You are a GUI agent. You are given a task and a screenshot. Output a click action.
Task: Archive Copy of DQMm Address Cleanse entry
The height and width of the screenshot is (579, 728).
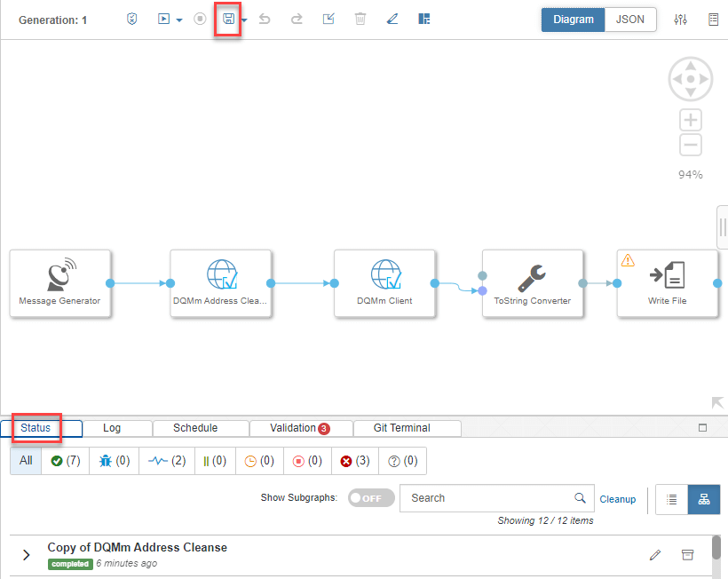(687, 554)
